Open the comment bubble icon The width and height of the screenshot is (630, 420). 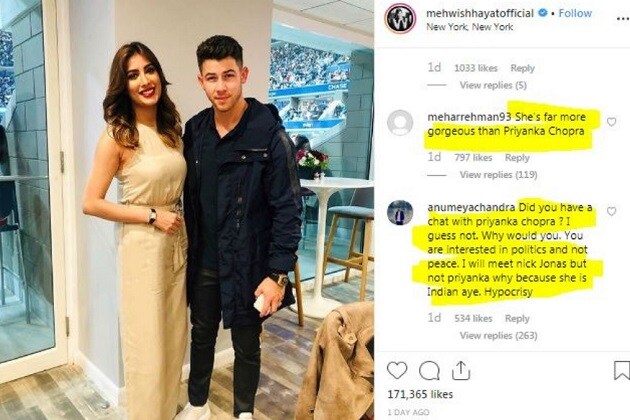coord(429,371)
